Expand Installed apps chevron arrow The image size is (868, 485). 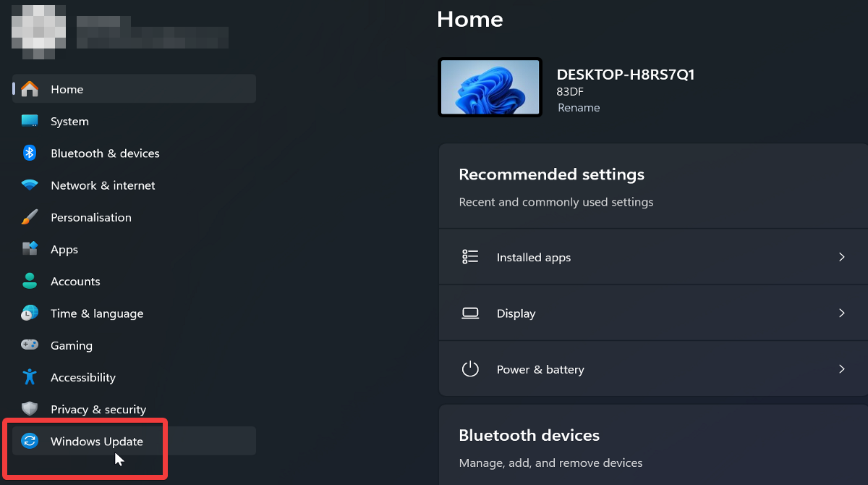841,257
